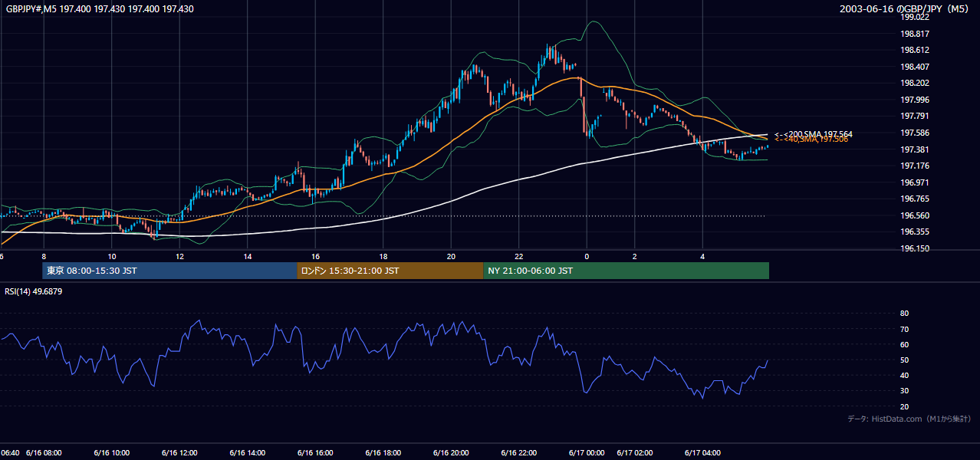Screen dimensions: 980x460
Task: Click hour tick 22 under price chart
Action: click(519, 256)
